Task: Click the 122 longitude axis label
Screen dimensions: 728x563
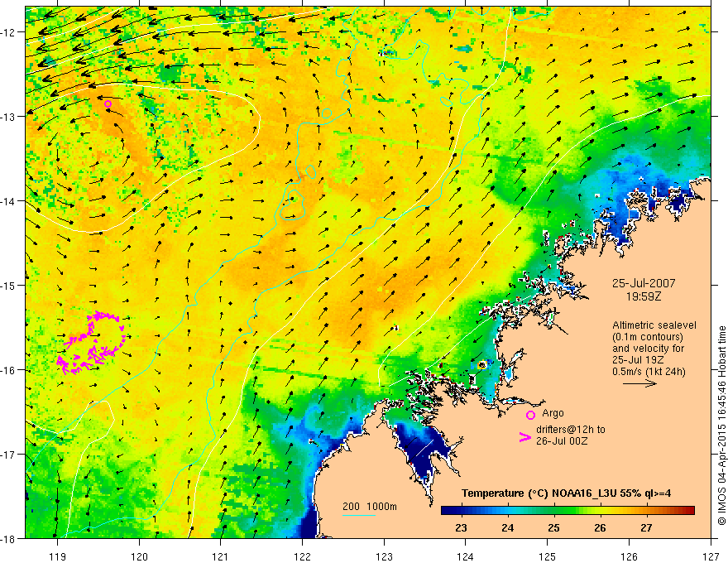Action: point(302,557)
